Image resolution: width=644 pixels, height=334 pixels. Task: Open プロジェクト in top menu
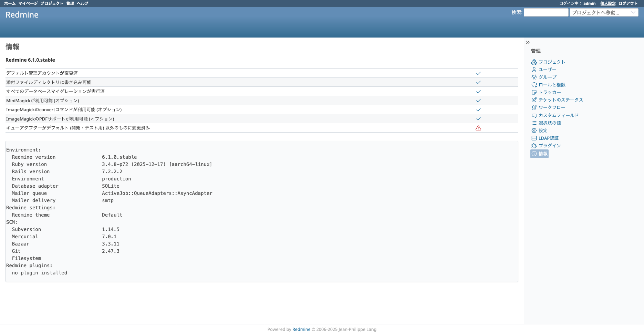pyautogui.click(x=52, y=3)
